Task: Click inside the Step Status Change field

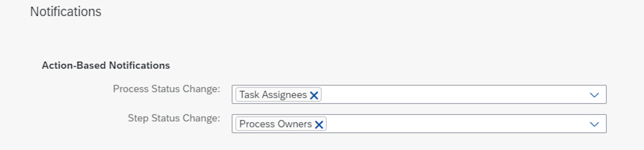Action: click(x=450, y=124)
